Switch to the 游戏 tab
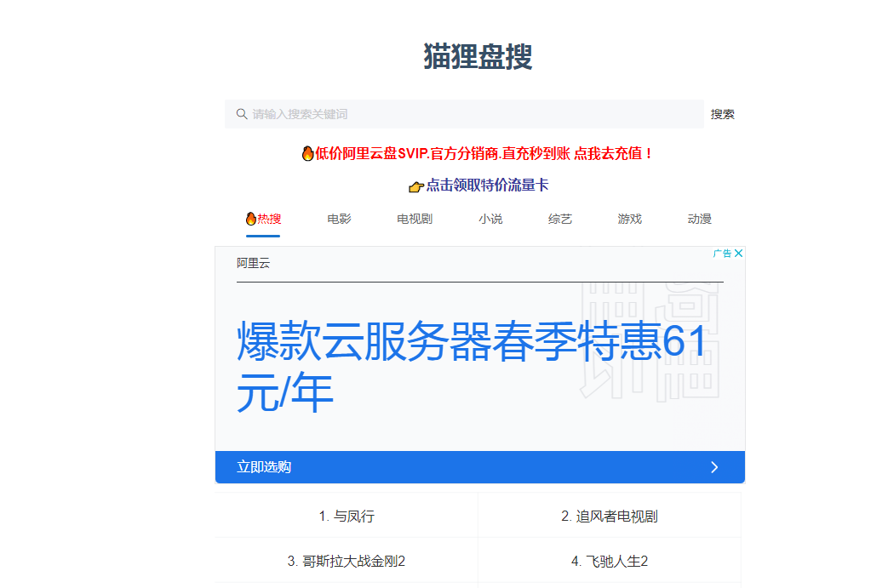 [630, 219]
